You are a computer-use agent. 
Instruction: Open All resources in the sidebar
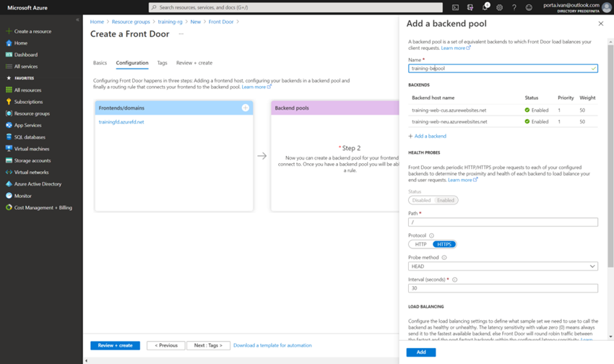pyautogui.click(x=27, y=90)
